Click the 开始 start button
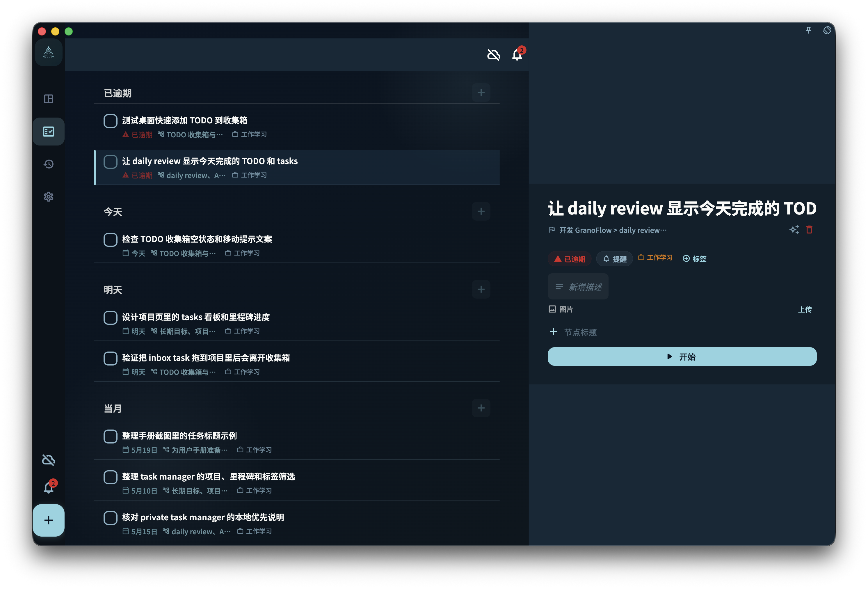Image resolution: width=868 pixels, height=589 pixels. tap(682, 356)
